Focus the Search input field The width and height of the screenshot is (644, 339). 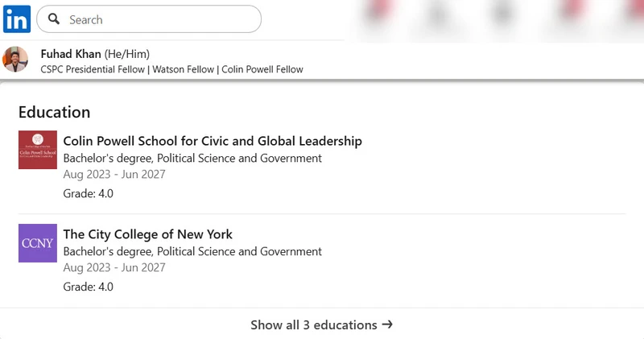161,19
